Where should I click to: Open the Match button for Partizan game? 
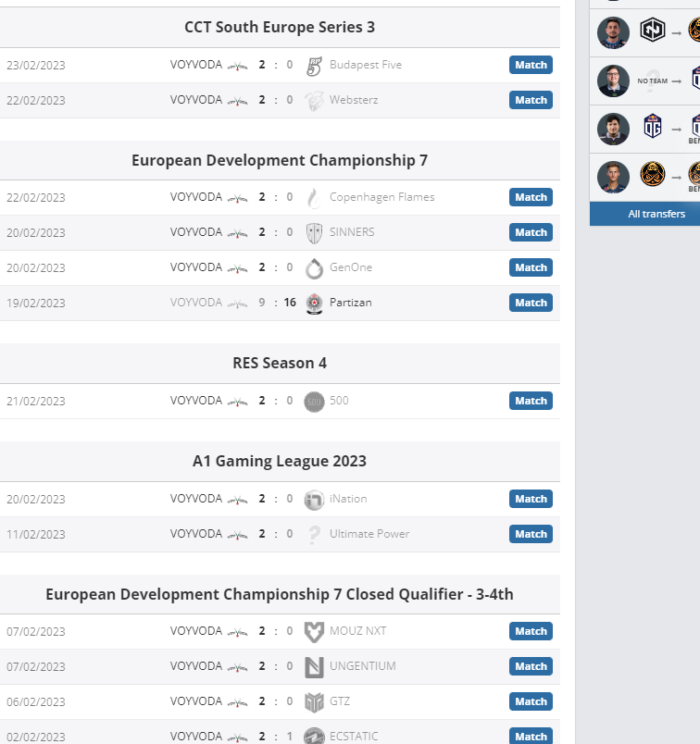click(x=531, y=303)
